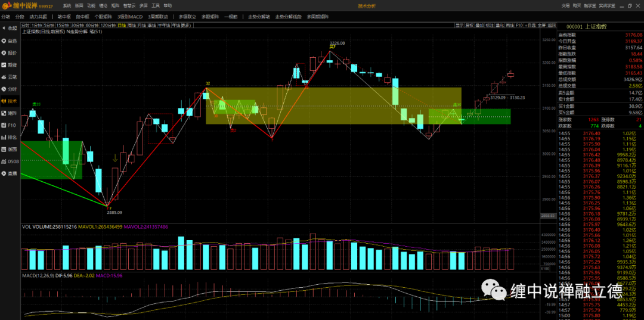
Task: Select 走势分解笔 in the toolbar
Action: [x=259, y=17]
